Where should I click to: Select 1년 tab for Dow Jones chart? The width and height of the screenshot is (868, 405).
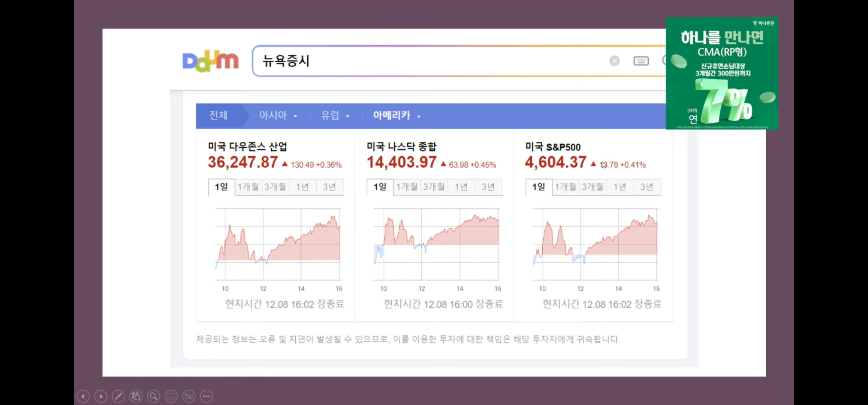pyautogui.click(x=302, y=187)
